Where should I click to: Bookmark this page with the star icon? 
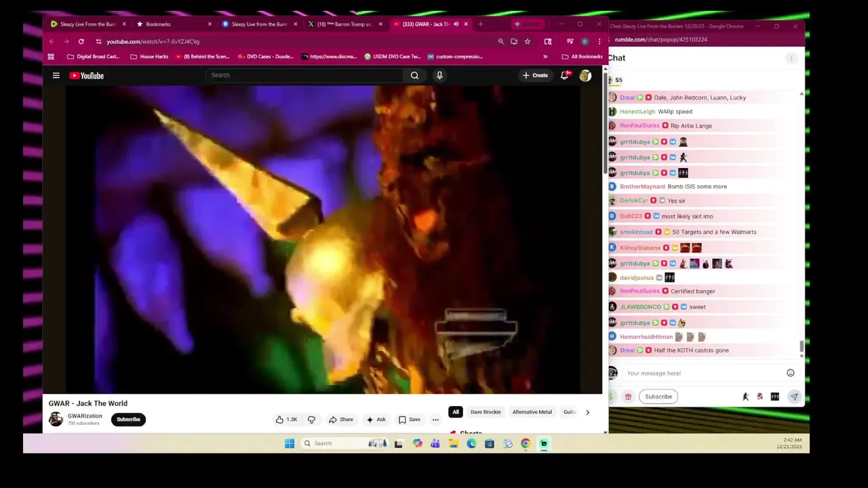527,41
